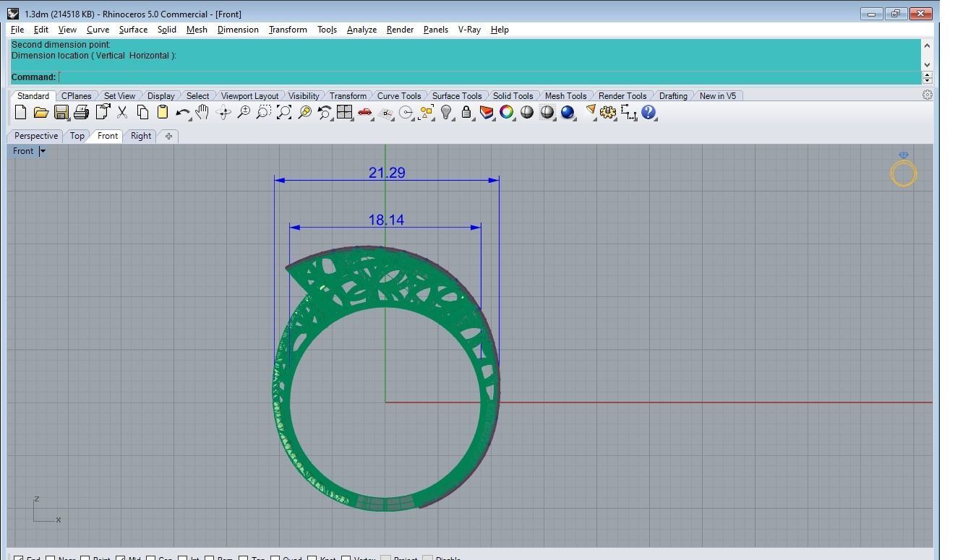Open the New in V5 toolbar tab

(x=718, y=95)
